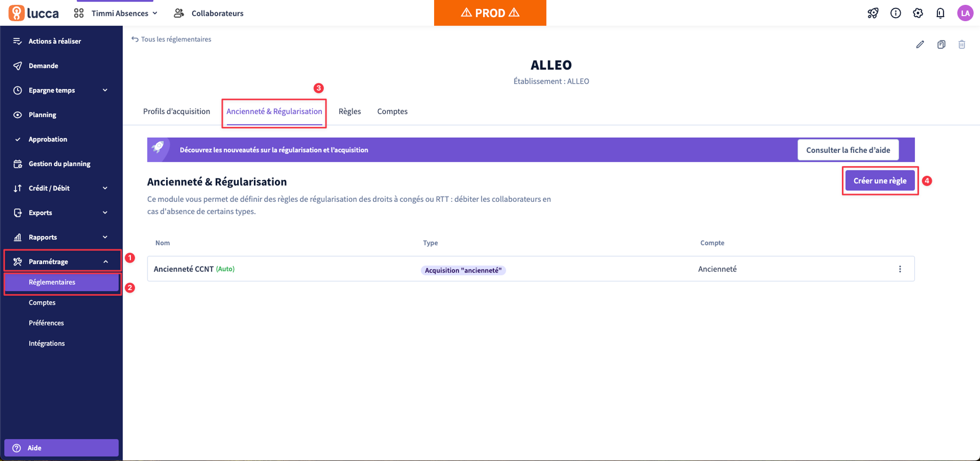Open the notifications bell
This screenshot has height=461, width=980.
point(940,13)
